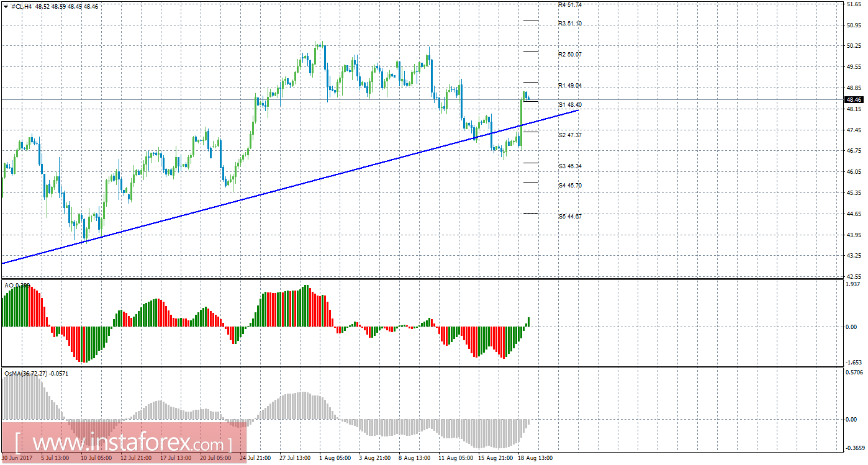Viewport: 868px width, 465px height.
Task: Click the AO indicator label
Action: pos(17,285)
